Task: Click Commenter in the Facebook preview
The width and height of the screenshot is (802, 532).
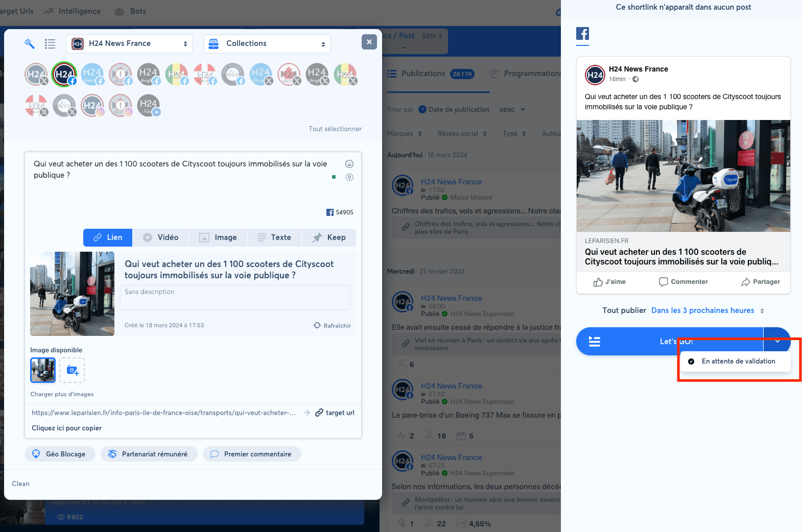Action: point(683,282)
